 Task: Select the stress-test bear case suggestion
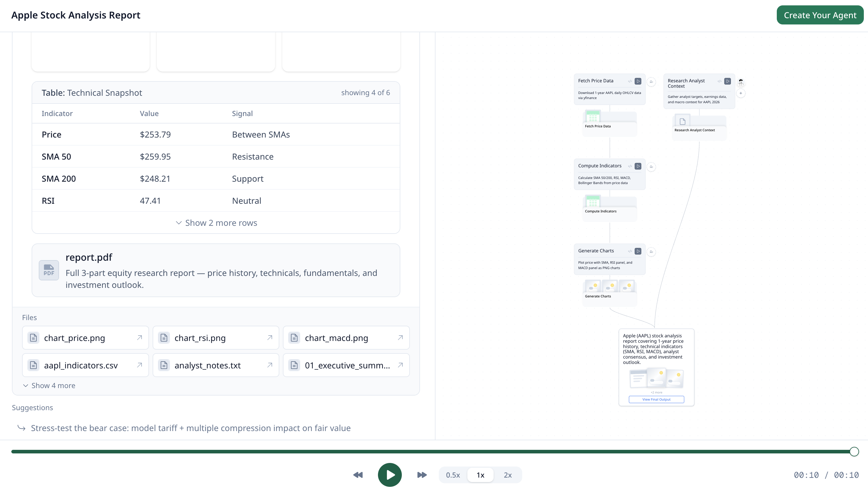[191, 428]
